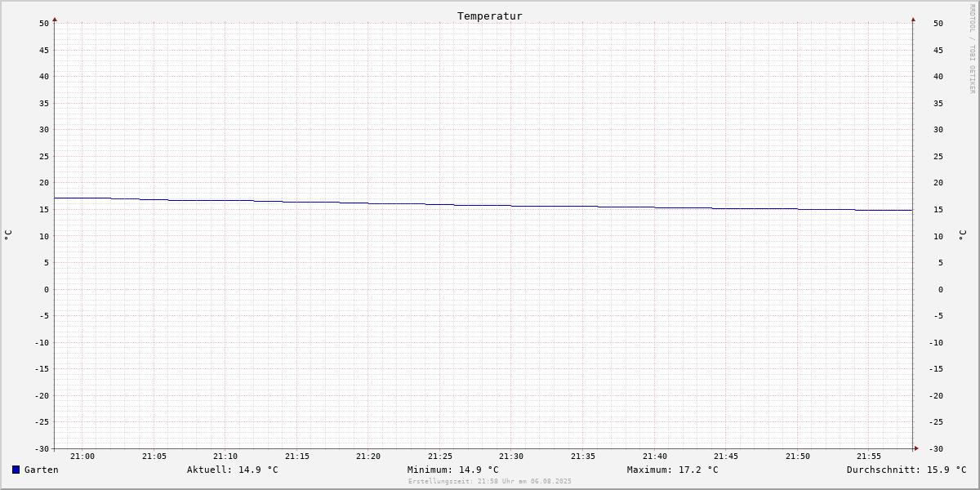Click the 21:30 time axis label

pyautogui.click(x=511, y=457)
